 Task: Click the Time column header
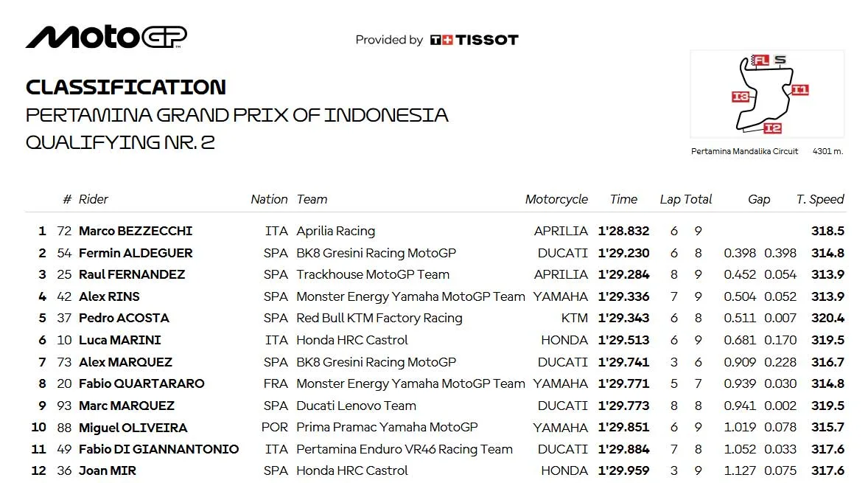pos(623,199)
